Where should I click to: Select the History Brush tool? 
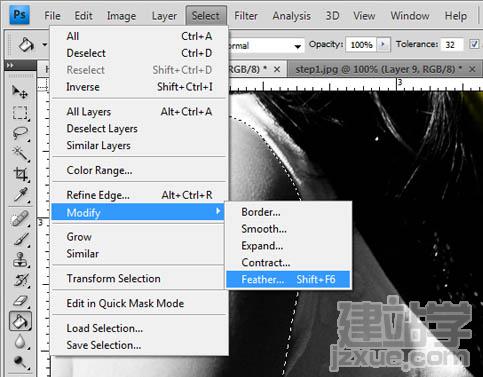[20, 280]
